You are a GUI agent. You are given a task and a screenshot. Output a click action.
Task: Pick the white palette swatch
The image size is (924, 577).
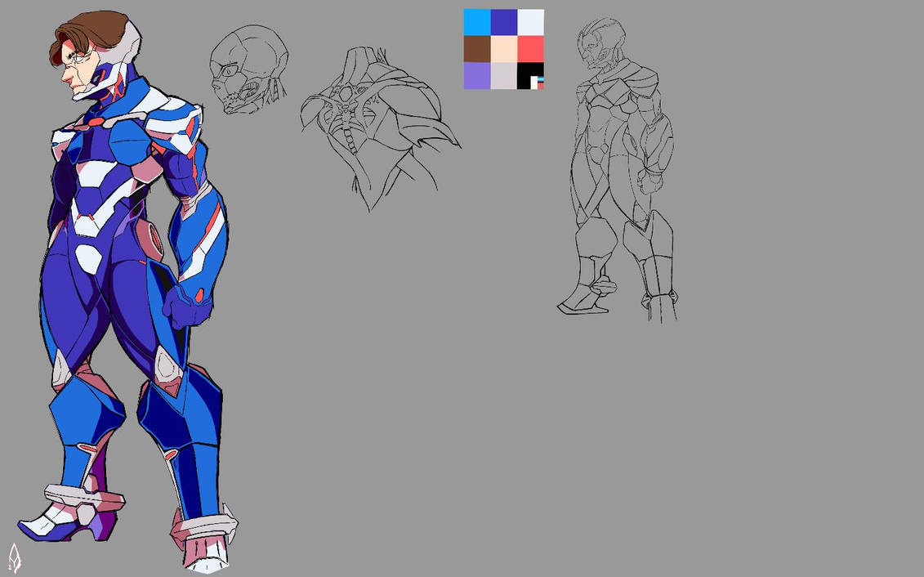tap(530, 22)
